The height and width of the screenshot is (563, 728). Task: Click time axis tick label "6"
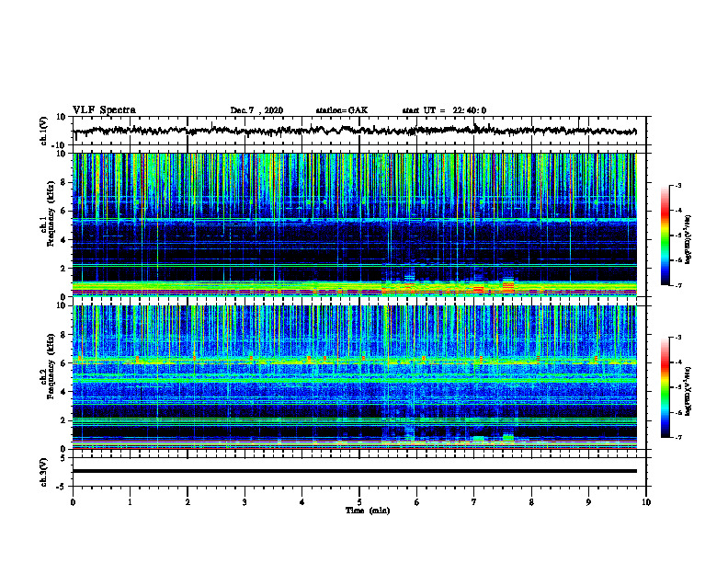tap(416, 502)
